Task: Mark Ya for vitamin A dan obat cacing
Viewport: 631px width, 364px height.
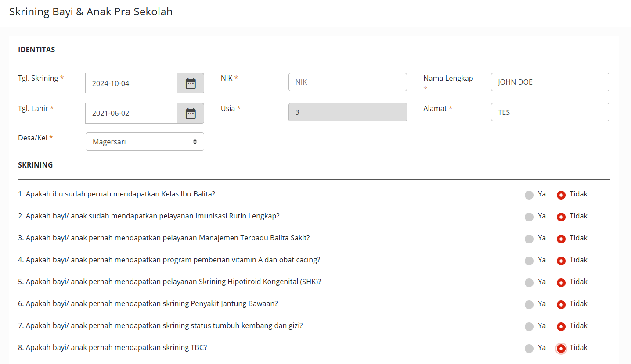Action: pos(529,261)
